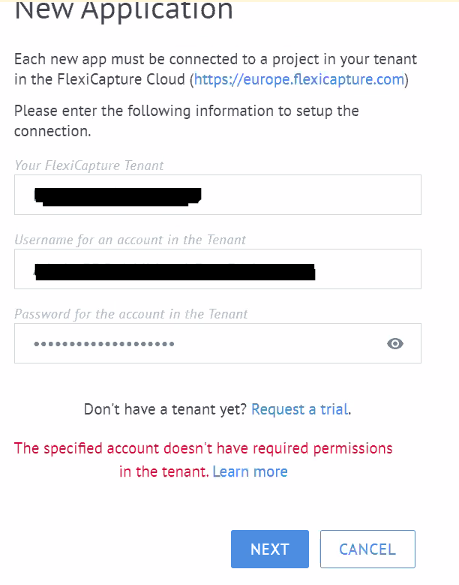459x585 pixels.
Task: Click the 'Password for the account' label
Action: 131,314
